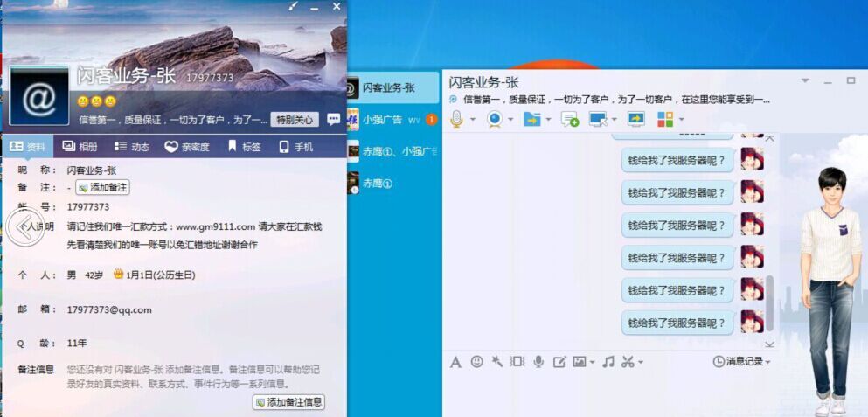Click the 添加备注 button next to 备注
Screen dimensions: 868x417
tap(102, 188)
